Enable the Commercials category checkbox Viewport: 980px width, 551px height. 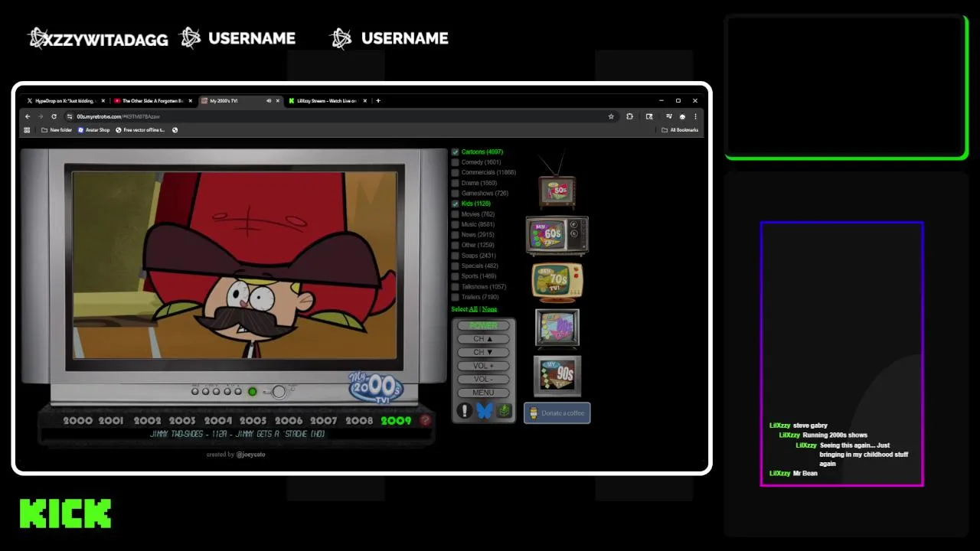455,173
